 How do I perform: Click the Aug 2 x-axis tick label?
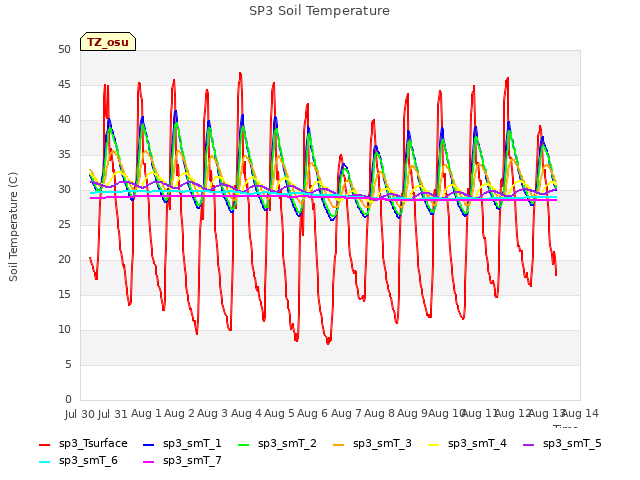179,413
